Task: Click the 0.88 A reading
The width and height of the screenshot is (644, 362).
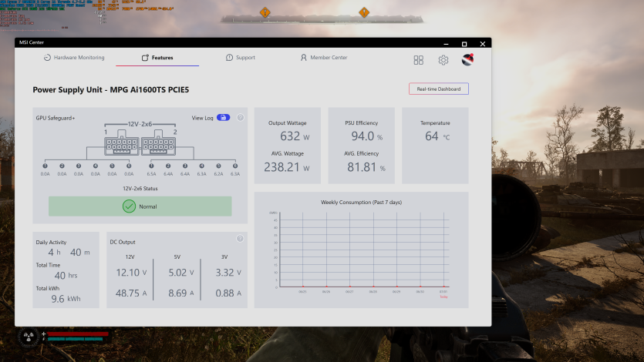Action: pyautogui.click(x=228, y=293)
